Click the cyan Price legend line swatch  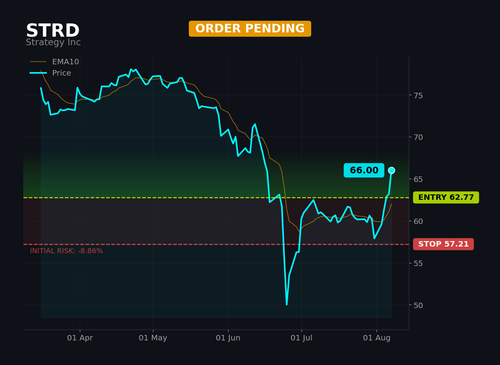click(x=38, y=73)
